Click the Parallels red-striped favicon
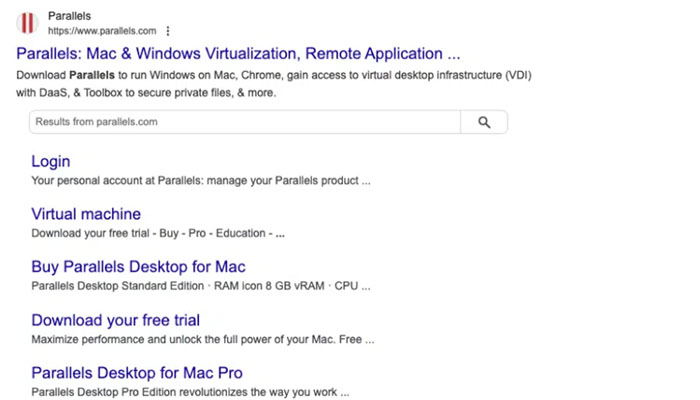Image resolution: width=700 pixels, height=400 pixels. tap(30, 23)
